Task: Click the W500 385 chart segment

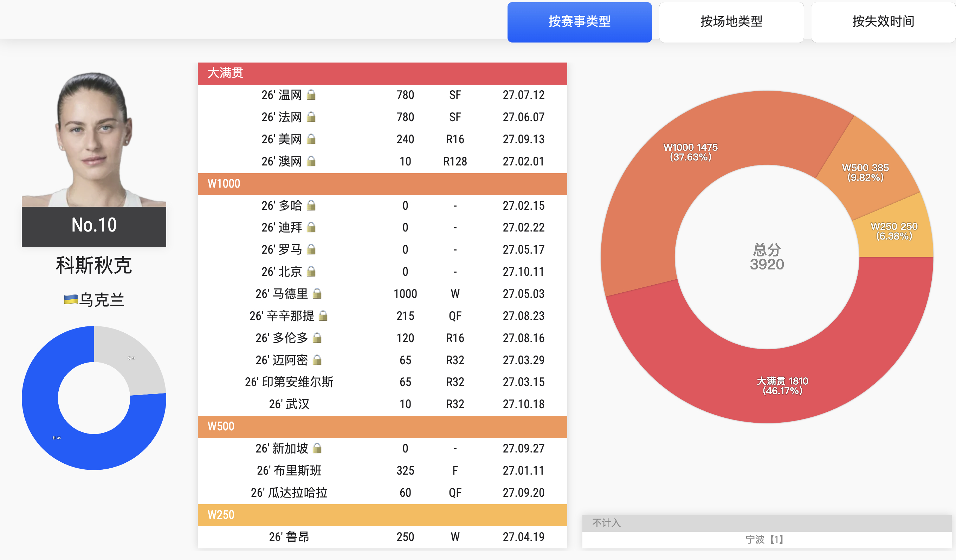Action: coord(865,172)
